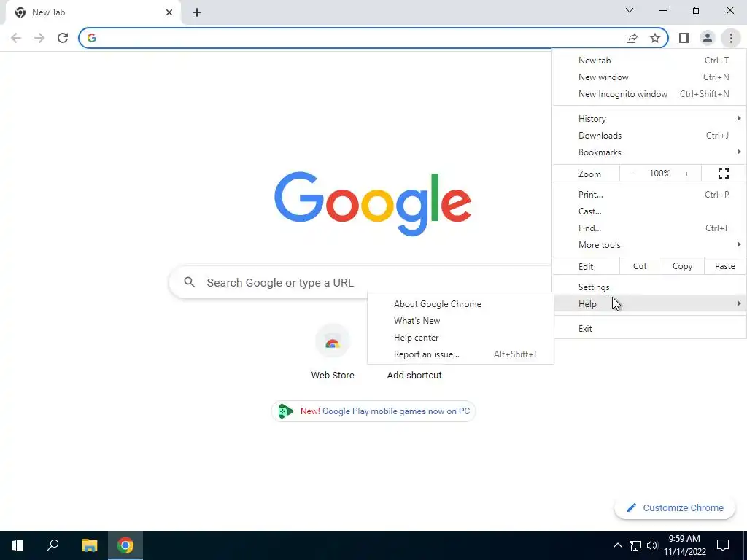
Task: Choose Find... from the menu
Action: click(650, 228)
